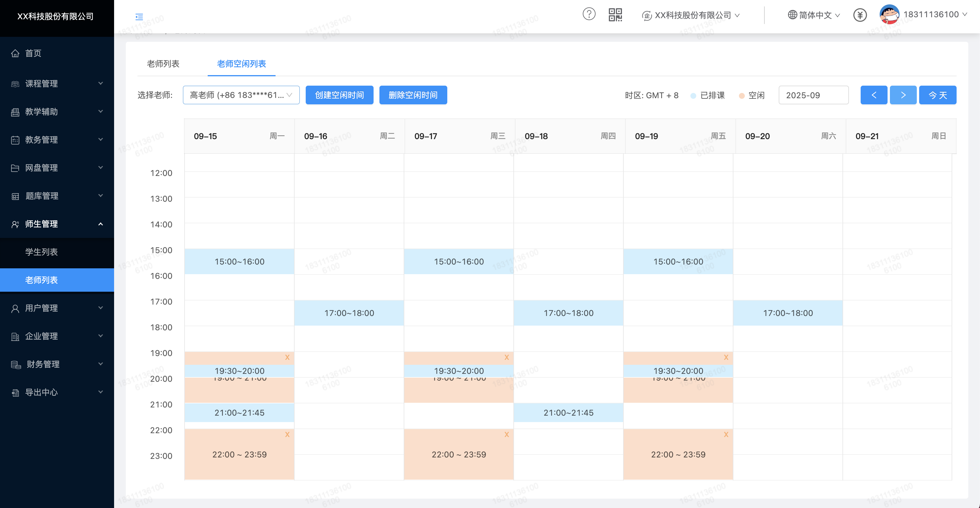Click the QR code icon
The height and width of the screenshot is (508, 980).
click(x=615, y=15)
